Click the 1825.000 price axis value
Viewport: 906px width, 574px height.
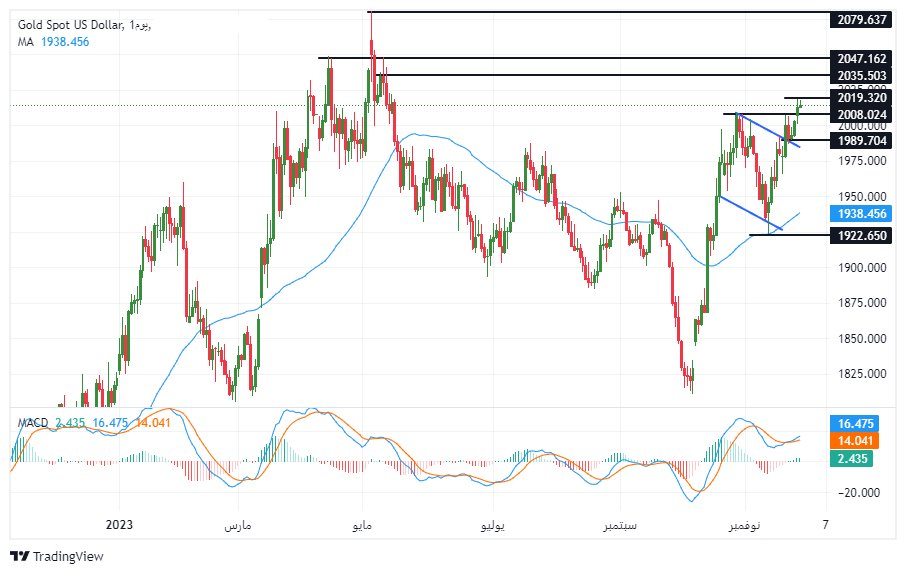pyautogui.click(x=862, y=374)
